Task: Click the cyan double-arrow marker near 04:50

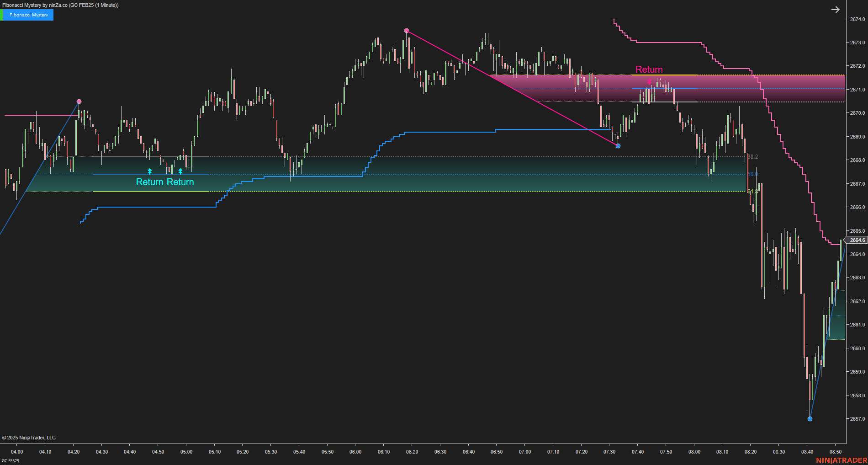Action: (149, 171)
